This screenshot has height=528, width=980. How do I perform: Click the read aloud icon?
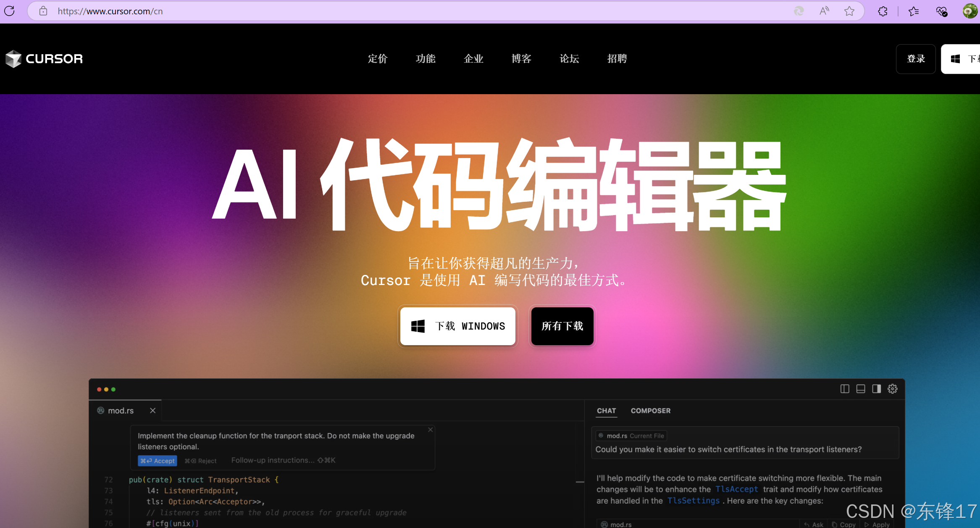(824, 11)
